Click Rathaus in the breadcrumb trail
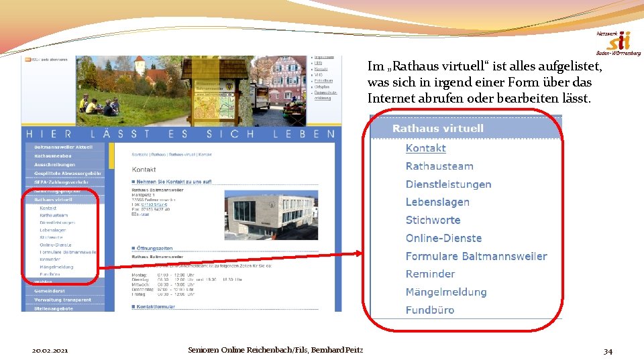The height and width of the screenshot is (362, 644). (x=158, y=155)
